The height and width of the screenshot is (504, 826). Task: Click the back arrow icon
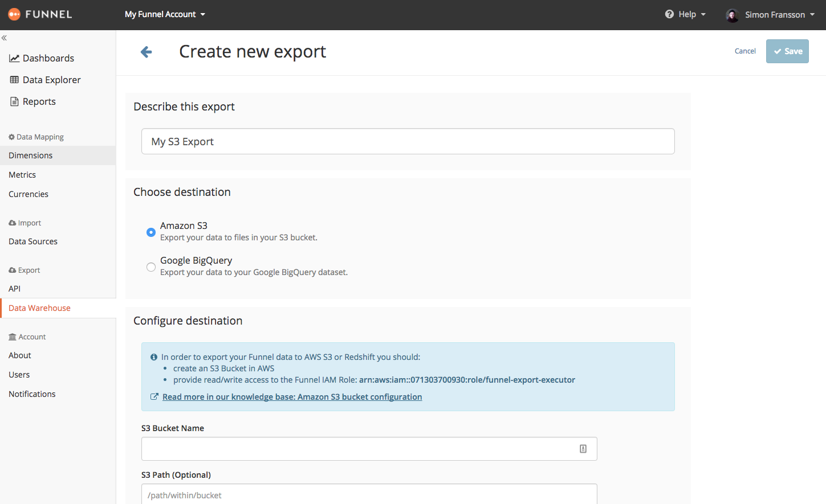point(147,52)
